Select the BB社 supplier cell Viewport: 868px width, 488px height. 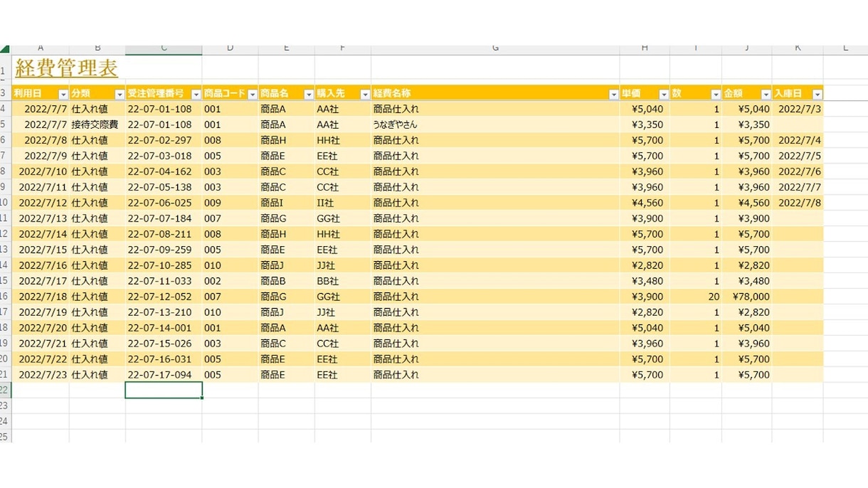(343, 281)
